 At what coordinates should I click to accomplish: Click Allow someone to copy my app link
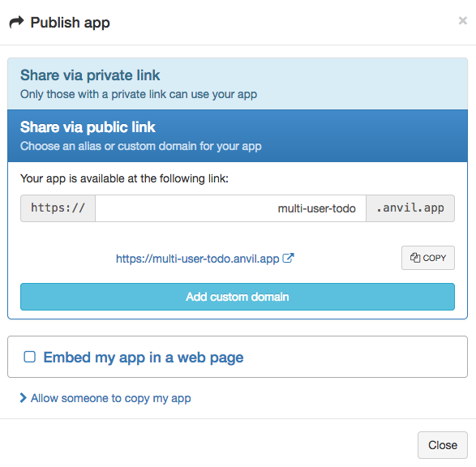pos(111,398)
